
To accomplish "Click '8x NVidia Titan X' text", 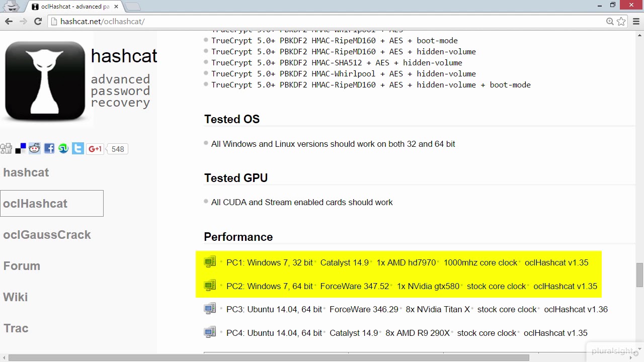I will 438,309.
